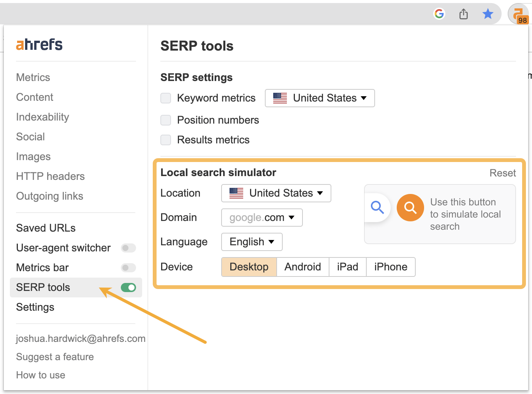Click Reset in Local search simulator

[x=502, y=173]
